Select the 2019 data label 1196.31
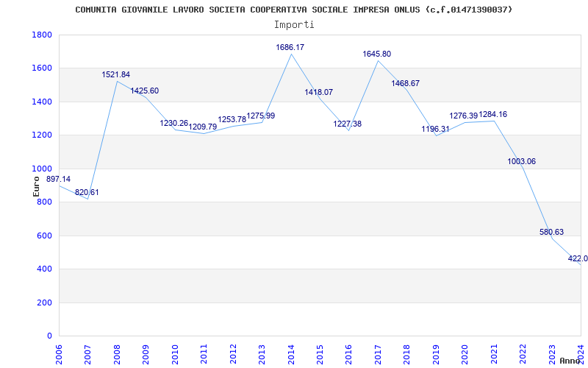Image resolution: width=588 pixels, height=368 pixels. (x=435, y=130)
